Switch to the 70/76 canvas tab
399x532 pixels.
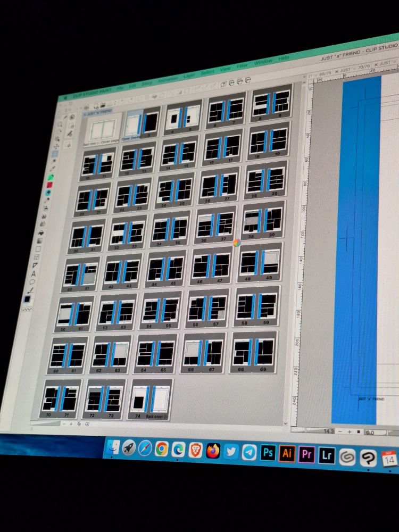coord(354,68)
